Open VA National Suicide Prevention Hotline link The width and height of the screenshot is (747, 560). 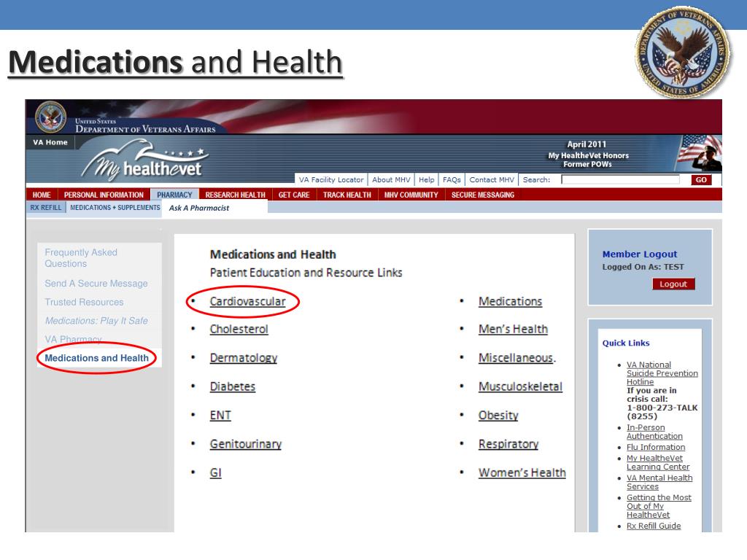pos(662,373)
